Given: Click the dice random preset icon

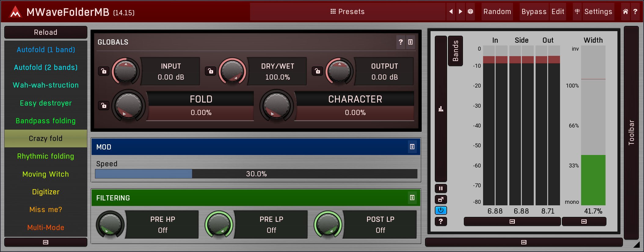Looking at the screenshot, I should [471, 12].
